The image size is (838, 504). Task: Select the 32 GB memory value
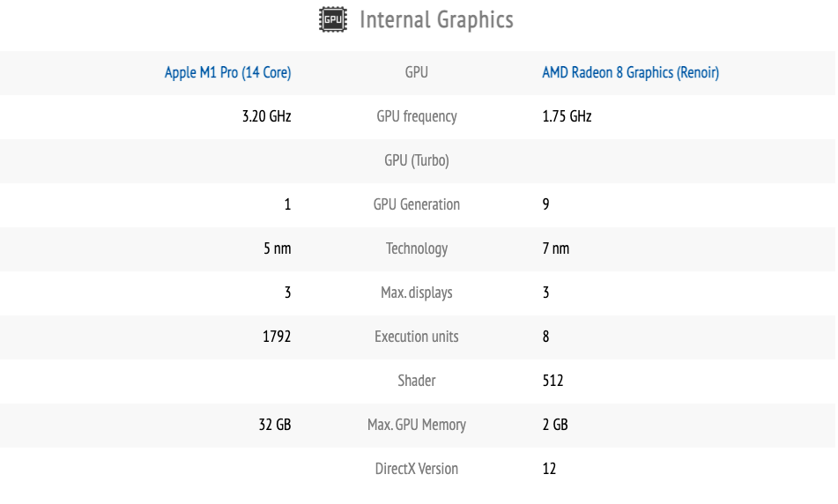click(x=274, y=425)
